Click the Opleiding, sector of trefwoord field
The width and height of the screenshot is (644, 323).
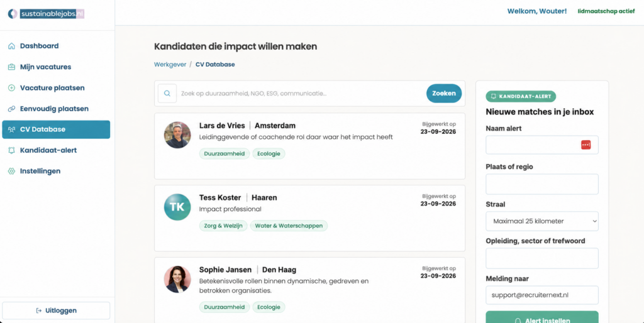coord(541,258)
